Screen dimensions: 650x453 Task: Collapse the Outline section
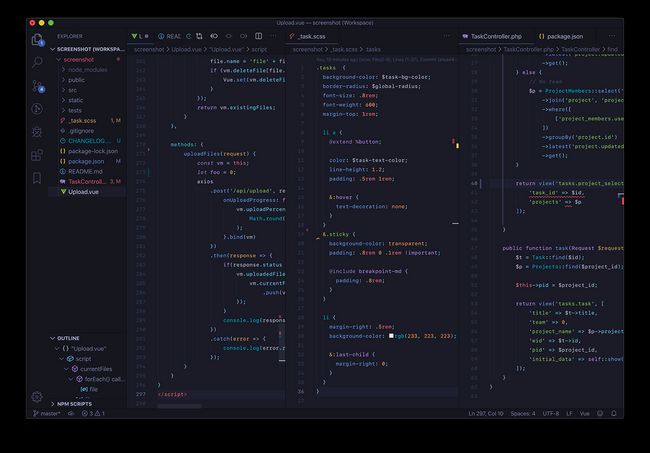[69, 338]
